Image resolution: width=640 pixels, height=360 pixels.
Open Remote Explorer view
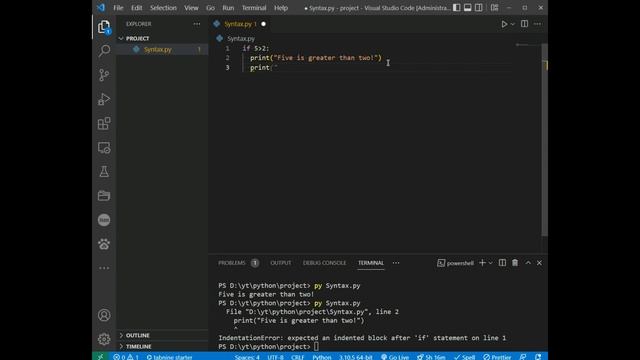[104, 148]
